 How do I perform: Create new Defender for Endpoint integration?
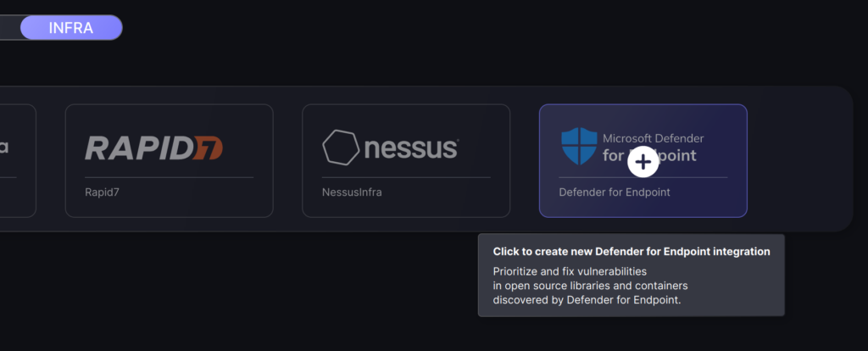point(643,160)
